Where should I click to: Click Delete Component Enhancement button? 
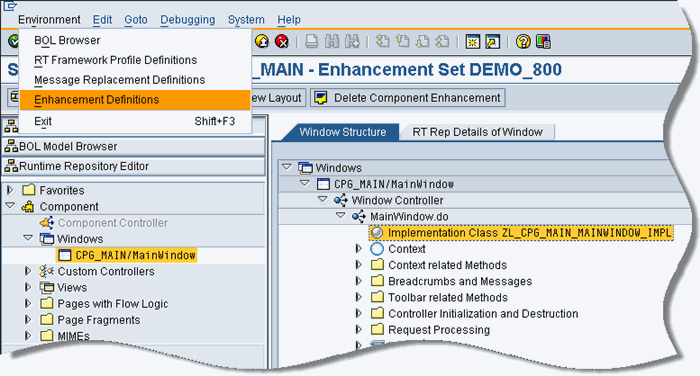pos(408,98)
